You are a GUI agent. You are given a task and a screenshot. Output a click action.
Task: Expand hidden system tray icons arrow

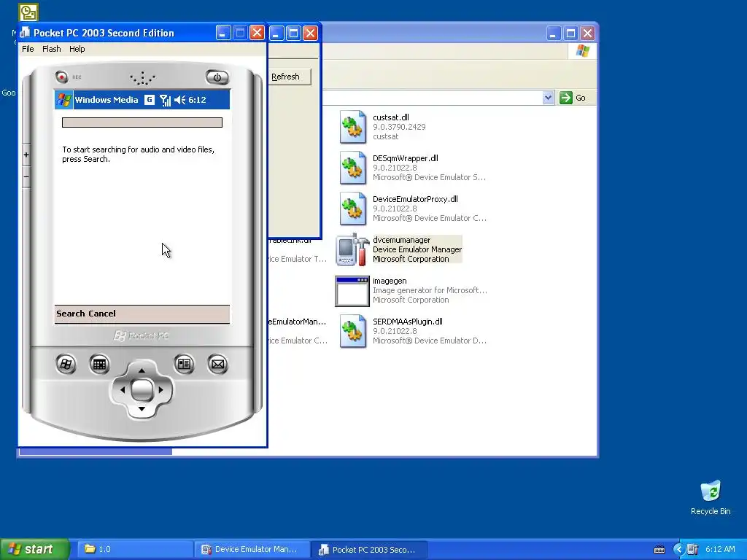coord(678,550)
